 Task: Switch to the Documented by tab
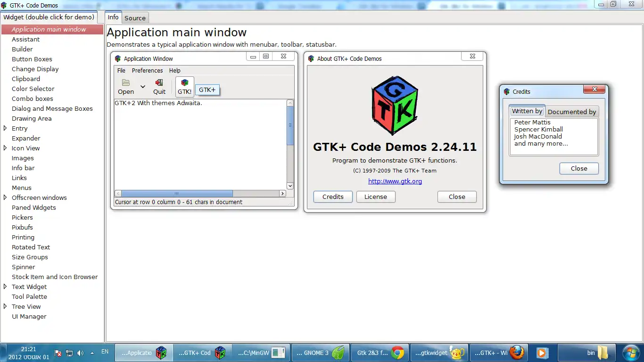coord(572,112)
